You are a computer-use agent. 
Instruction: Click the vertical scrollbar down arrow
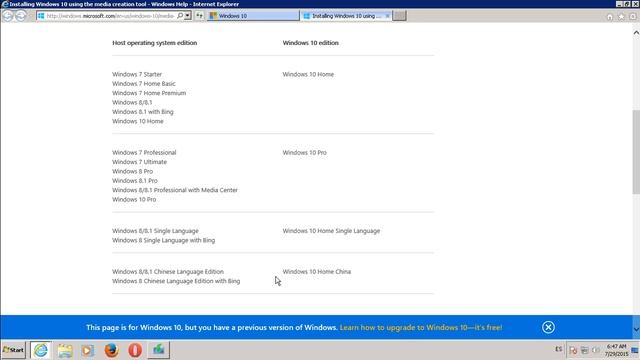click(636, 329)
